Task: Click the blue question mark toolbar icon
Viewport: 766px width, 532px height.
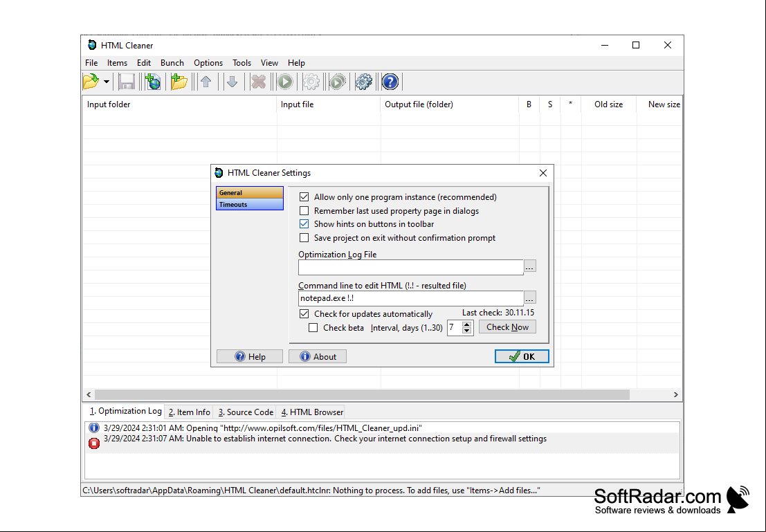Action: coord(390,82)
